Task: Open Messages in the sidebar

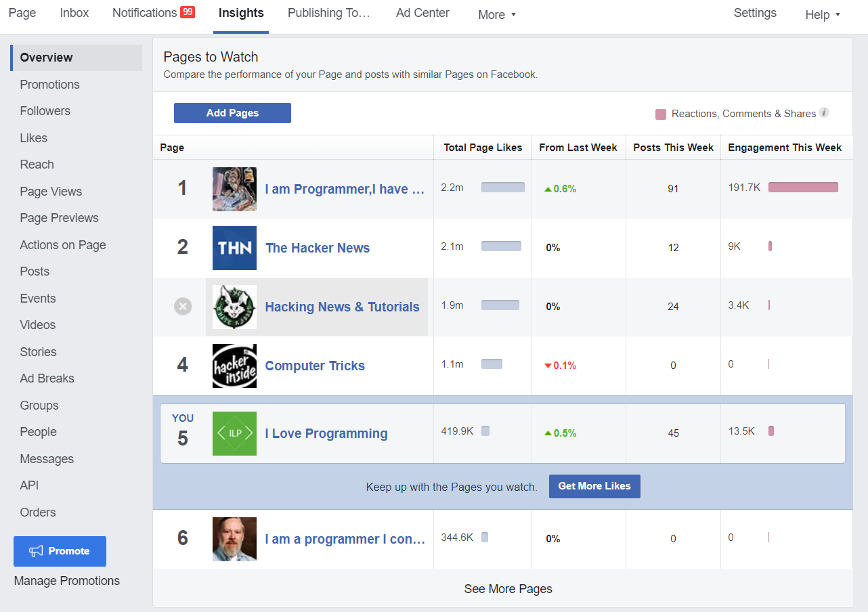Action: (47, 459)
